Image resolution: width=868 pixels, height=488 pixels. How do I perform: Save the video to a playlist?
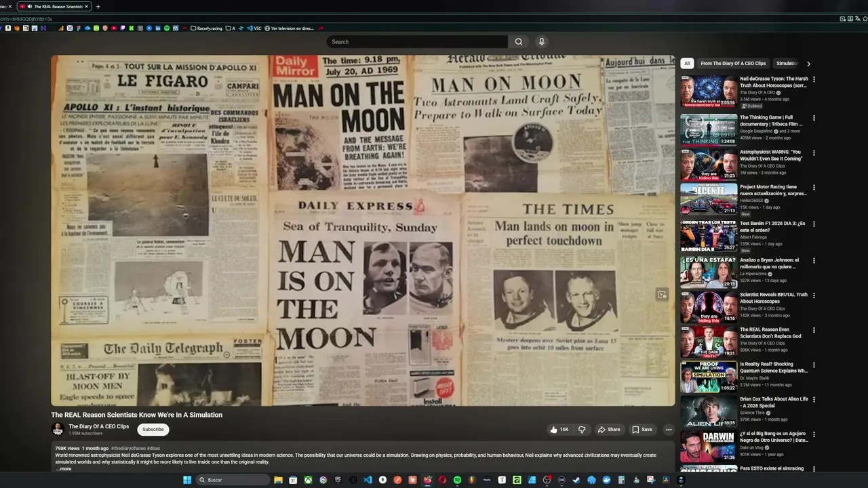click(642, 430)
